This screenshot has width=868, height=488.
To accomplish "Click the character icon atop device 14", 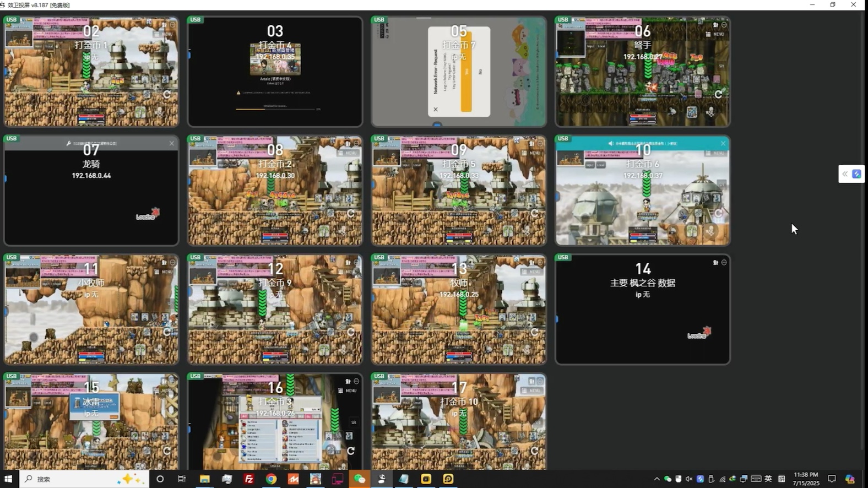I will 715,263.
